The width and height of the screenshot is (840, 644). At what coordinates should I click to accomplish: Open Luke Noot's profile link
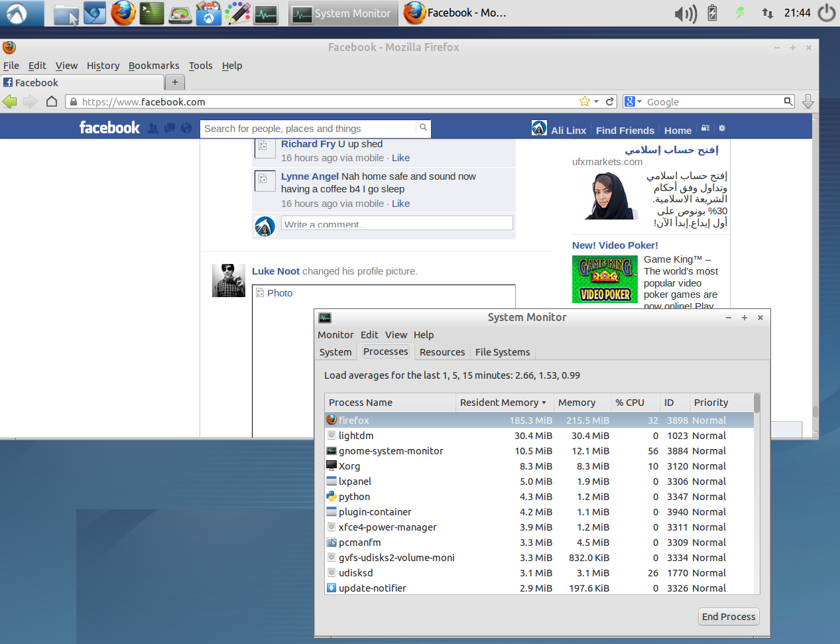pyautogui.click(x=276, y=271)
